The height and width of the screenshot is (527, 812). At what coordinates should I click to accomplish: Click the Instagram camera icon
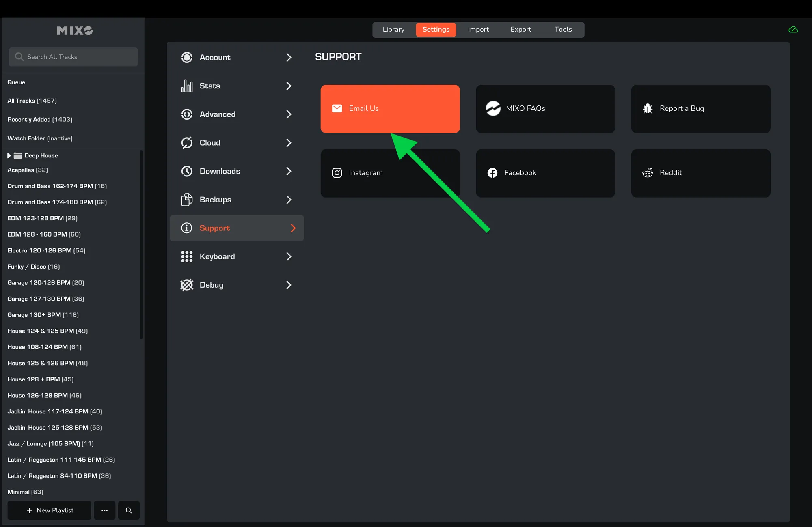(x=337, y=173)
